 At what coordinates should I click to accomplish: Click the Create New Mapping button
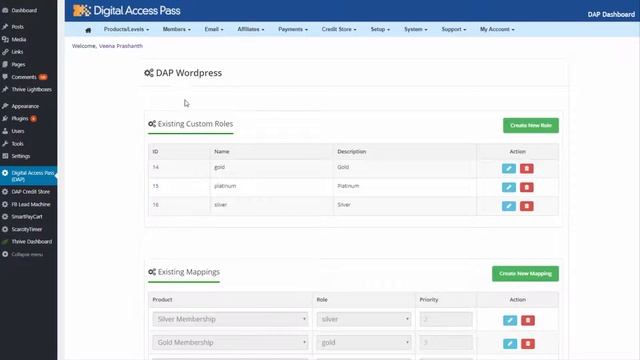525,273
